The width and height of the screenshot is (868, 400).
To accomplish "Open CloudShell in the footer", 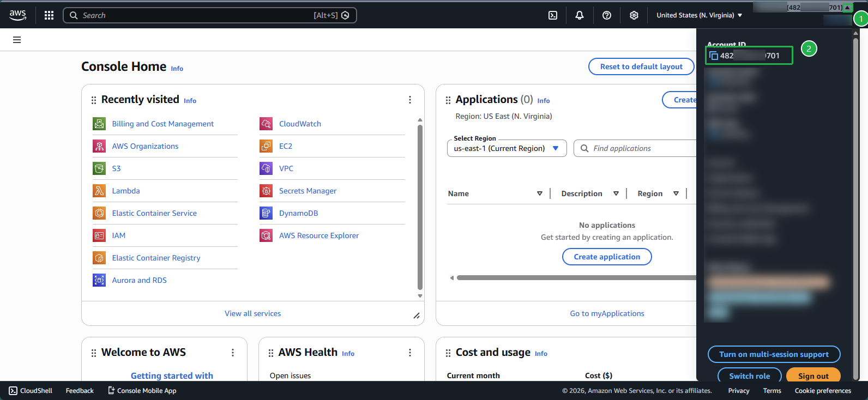I will tap(31, 391).
